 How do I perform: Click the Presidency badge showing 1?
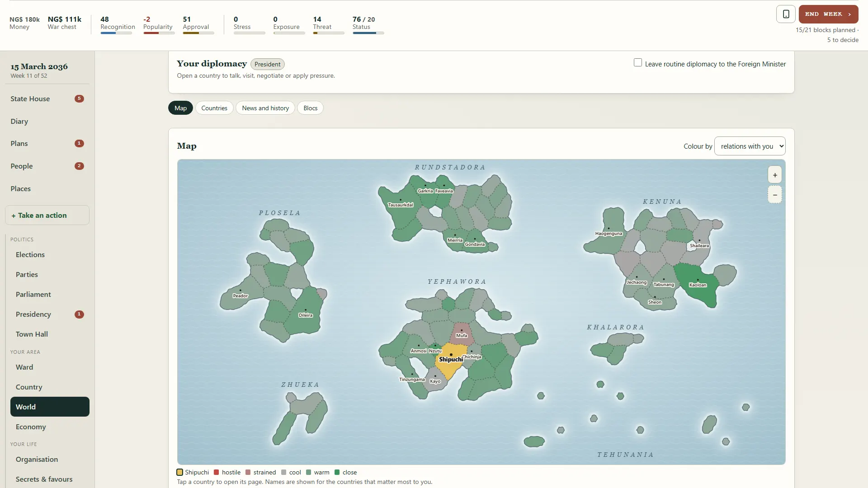click(79, 314)
